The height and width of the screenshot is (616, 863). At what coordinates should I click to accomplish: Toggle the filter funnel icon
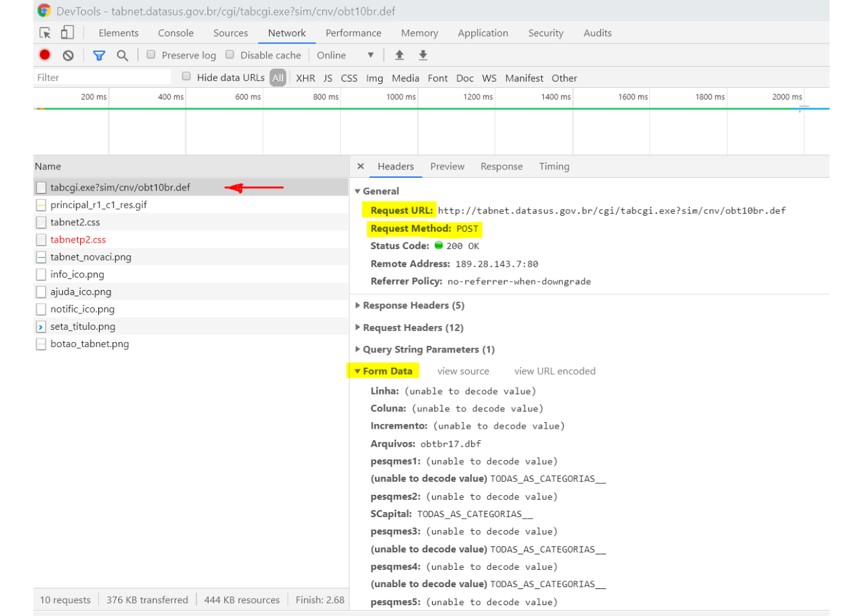(x=99, y=55)
